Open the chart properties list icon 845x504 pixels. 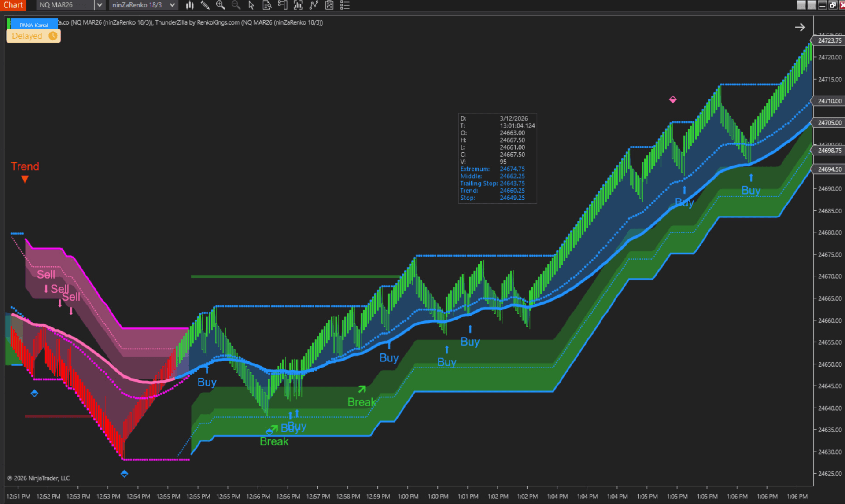345,5
